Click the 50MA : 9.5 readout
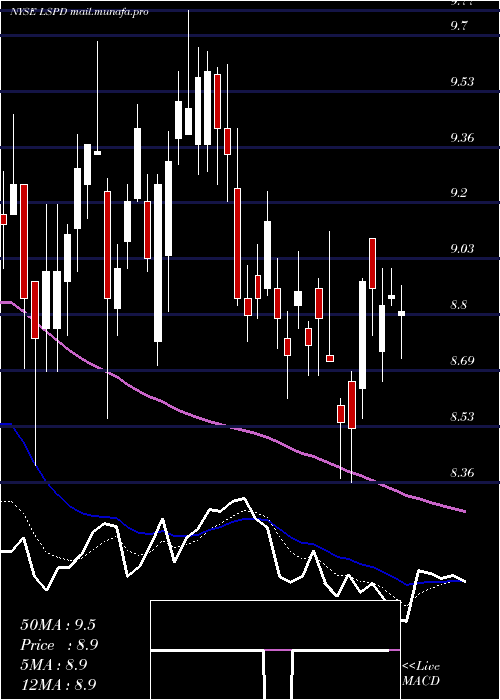This screenshot has width=500, height=700. click(x=58, y=625)
